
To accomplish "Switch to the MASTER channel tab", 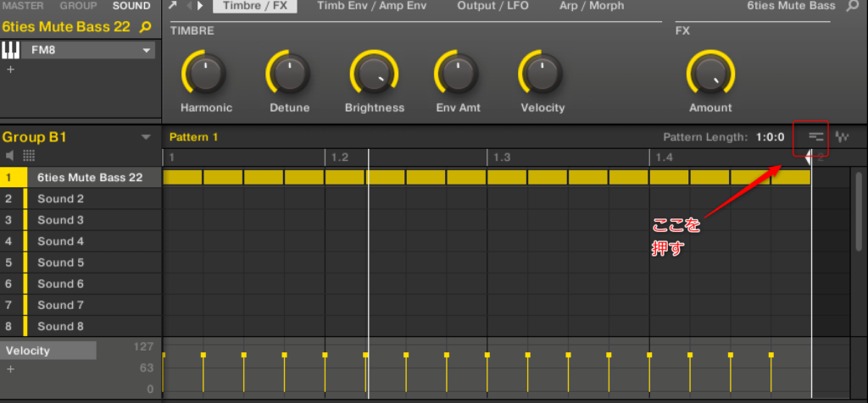I will click(x=23, y=6).
